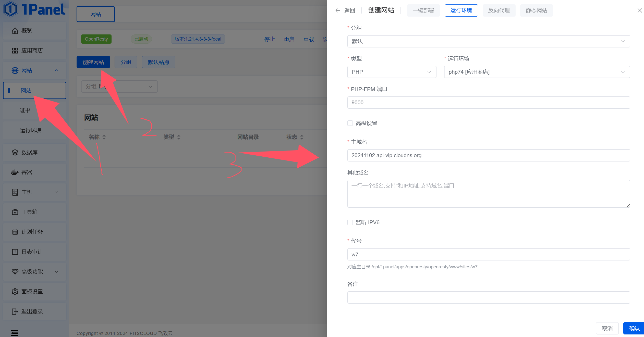Click the logout icon in sidebar
This screenshot has height=337, width=644.
15,311
